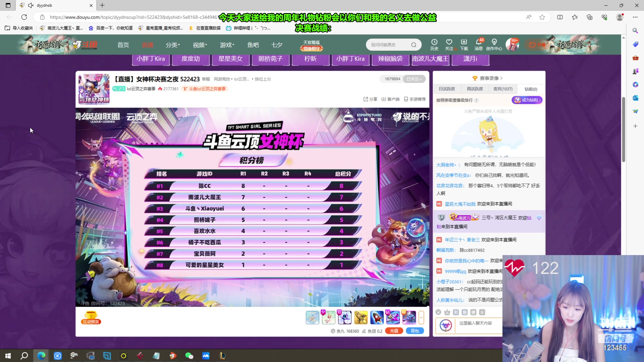Click the 分享 share icon

(x=370, y=99)
